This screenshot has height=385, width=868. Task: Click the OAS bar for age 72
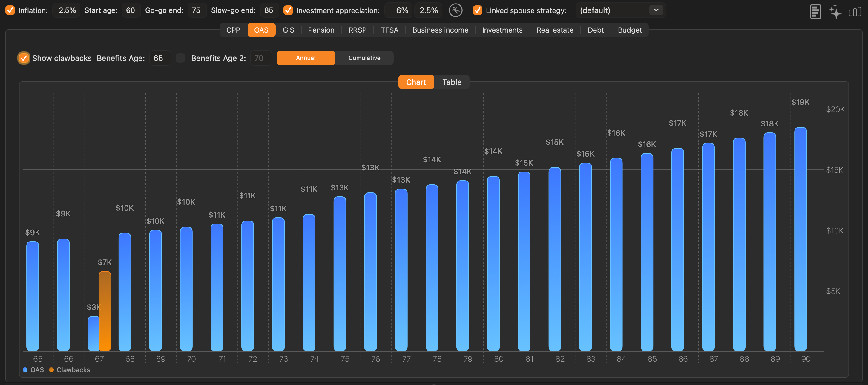click(248, 286)
